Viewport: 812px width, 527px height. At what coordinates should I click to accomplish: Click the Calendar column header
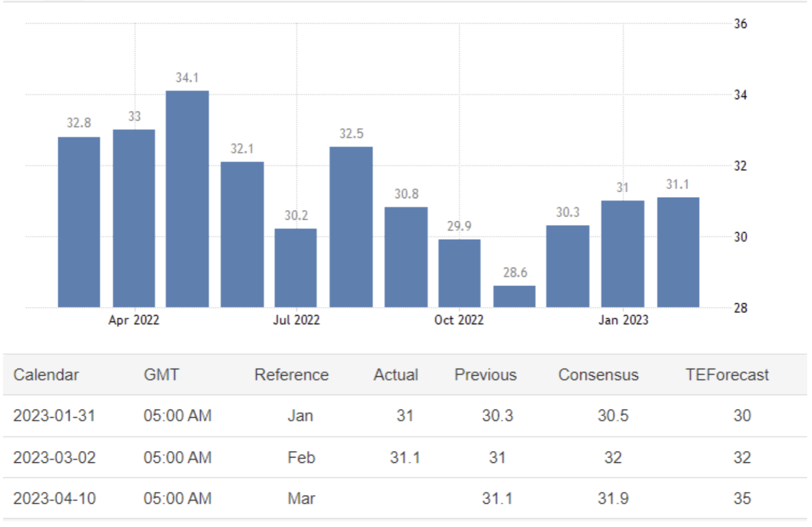tap(46, 375)
